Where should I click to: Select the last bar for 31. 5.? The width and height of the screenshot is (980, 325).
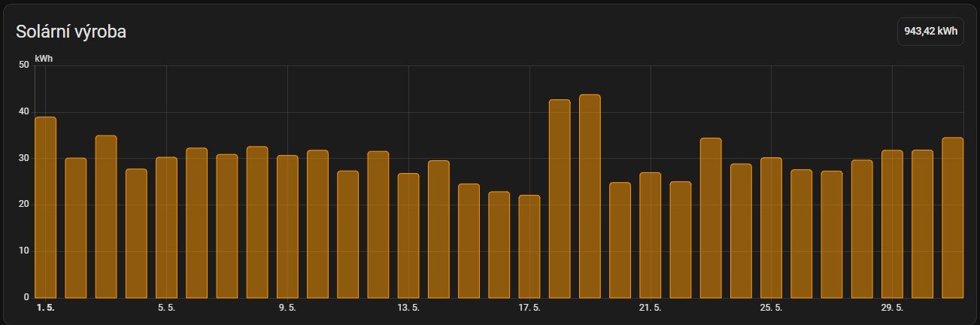point(952,217)
